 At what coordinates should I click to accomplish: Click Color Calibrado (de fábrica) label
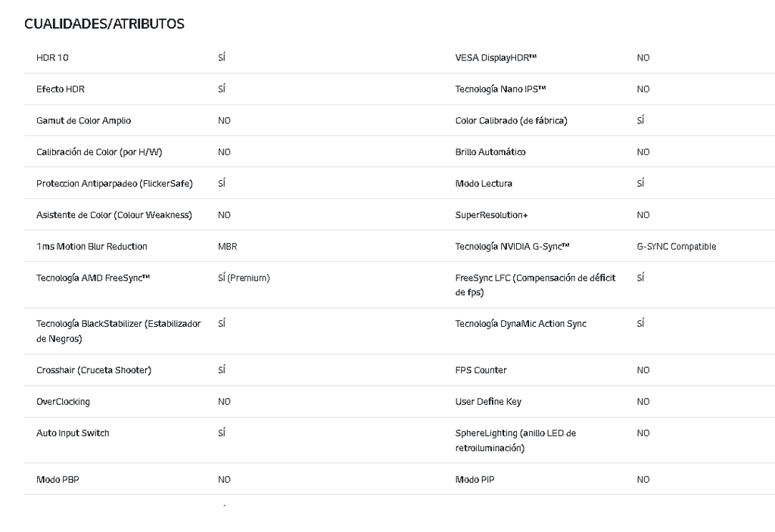click(x=511, y=121)
